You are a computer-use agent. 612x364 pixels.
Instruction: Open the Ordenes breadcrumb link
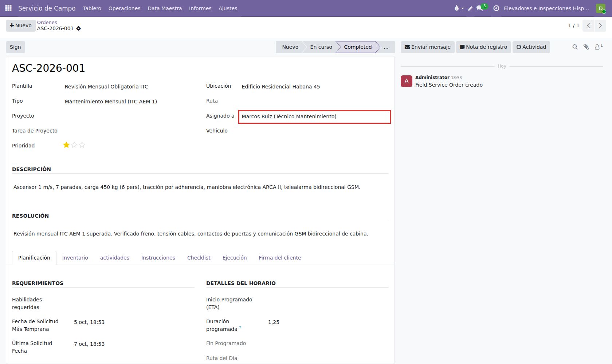tap(47, 22)
